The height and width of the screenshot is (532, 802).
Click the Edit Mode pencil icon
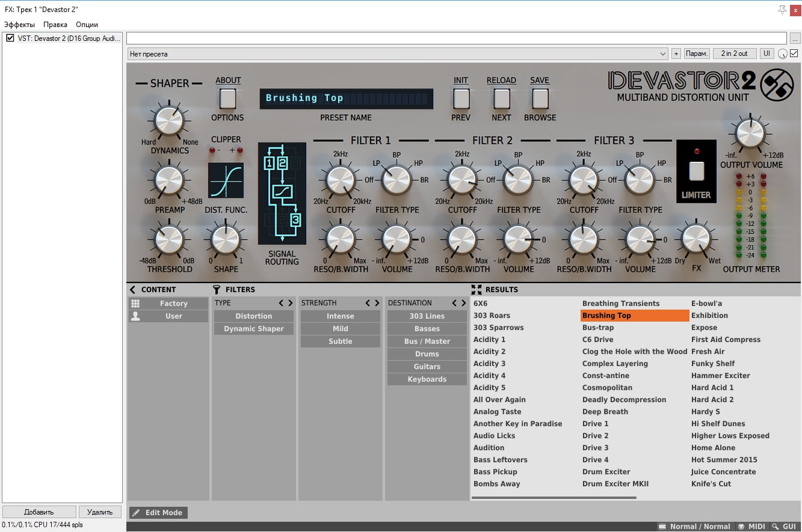pos(136,513)
